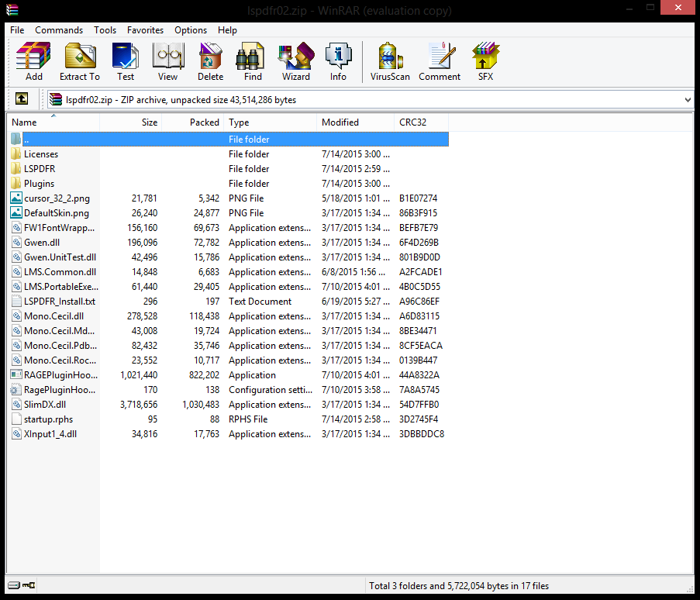Viewport: 700px width, 600px height.
Task: Click the cursor_32_2.png image icon
Action: [x=16, y=198]
